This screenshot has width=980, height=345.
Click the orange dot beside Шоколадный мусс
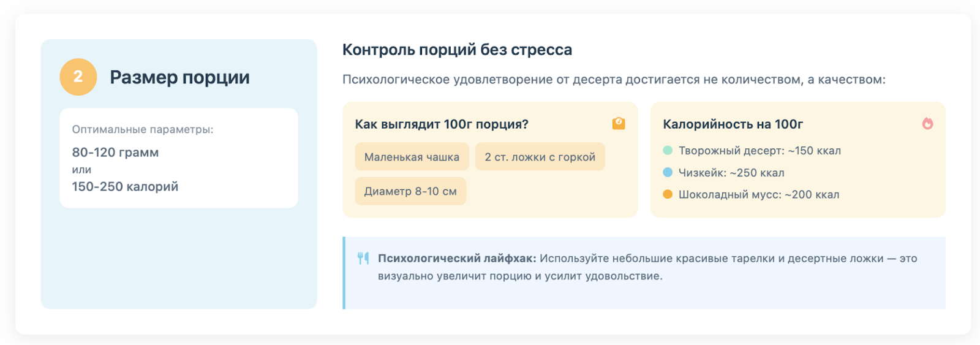click(x=668, y=195)
